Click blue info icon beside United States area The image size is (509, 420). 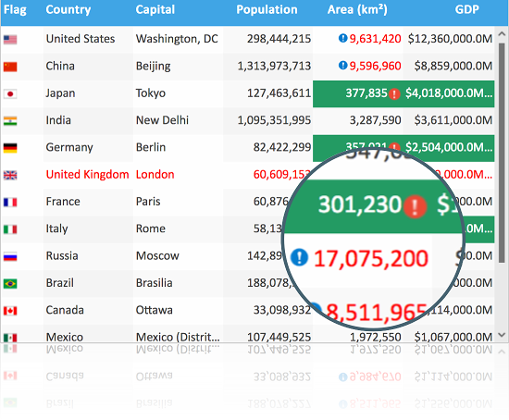pos(342,38)
